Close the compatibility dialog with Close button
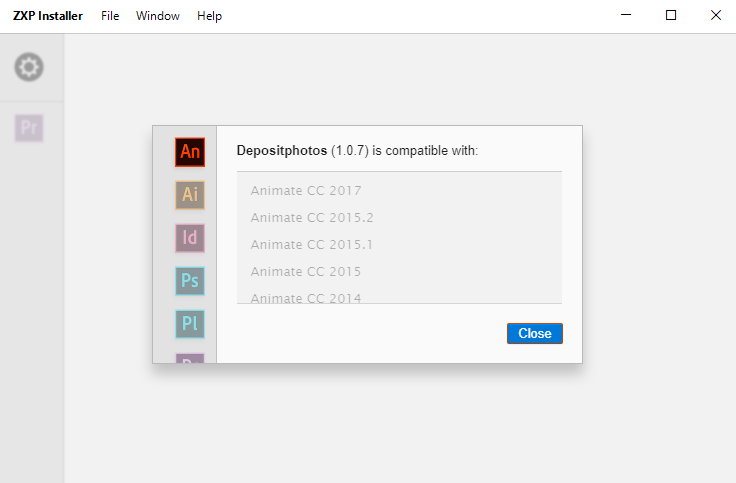 535,333
